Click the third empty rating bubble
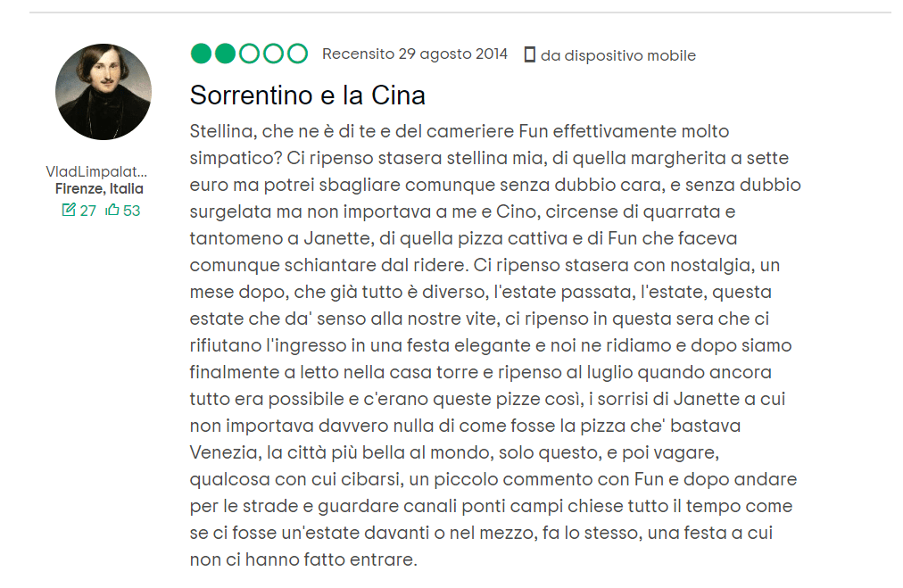903x588 pixels. [x=250, y=54]
